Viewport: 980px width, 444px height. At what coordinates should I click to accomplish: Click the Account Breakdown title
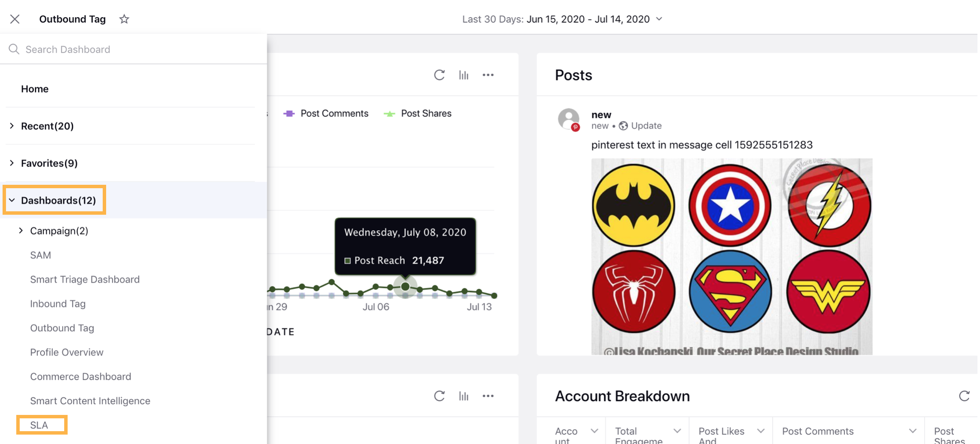tap(622, 396)
